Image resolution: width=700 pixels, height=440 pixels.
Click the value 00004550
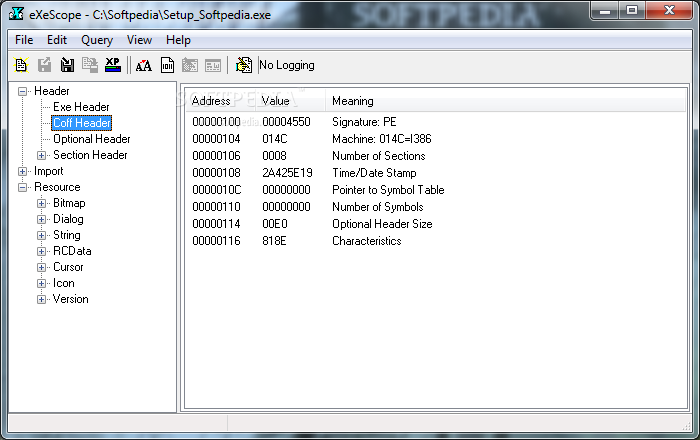click(x=286, y=122)
